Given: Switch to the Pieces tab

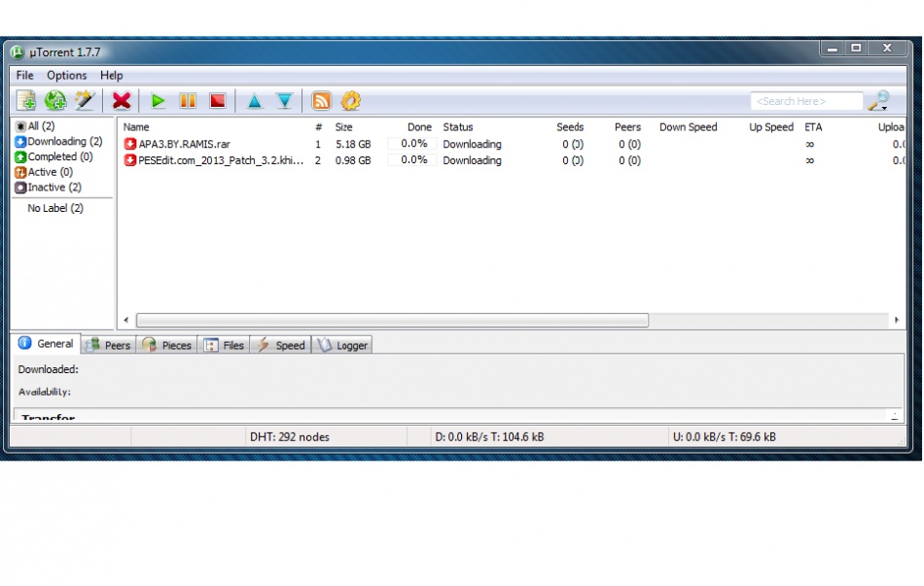Looking at the screenshot, I should tap(166, 345).
